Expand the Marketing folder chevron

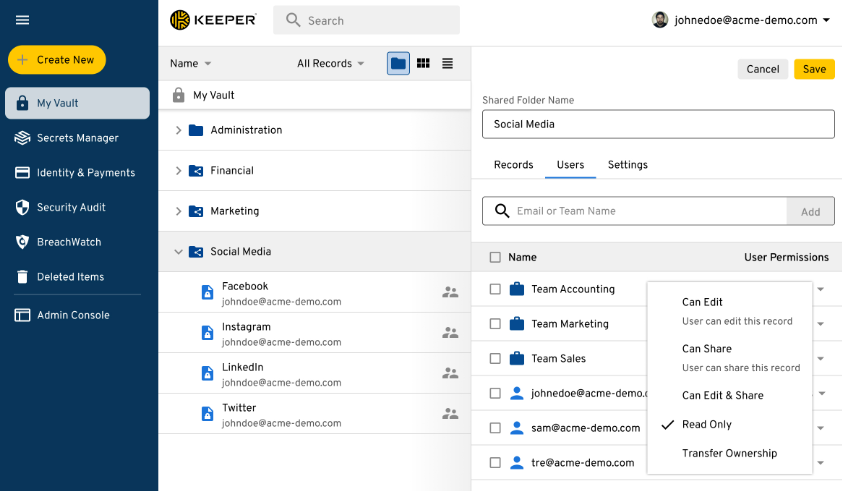[x=178, y=211]
